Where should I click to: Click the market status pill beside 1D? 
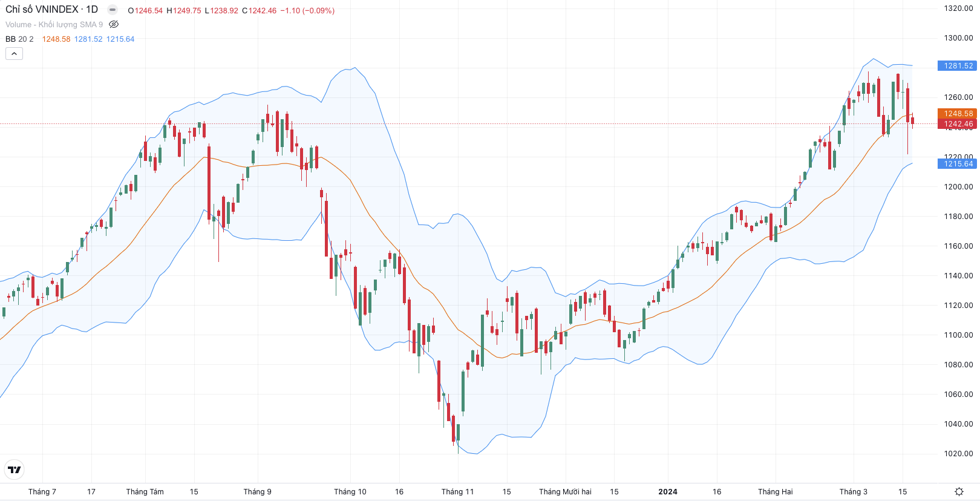click(x=113, y=10)
